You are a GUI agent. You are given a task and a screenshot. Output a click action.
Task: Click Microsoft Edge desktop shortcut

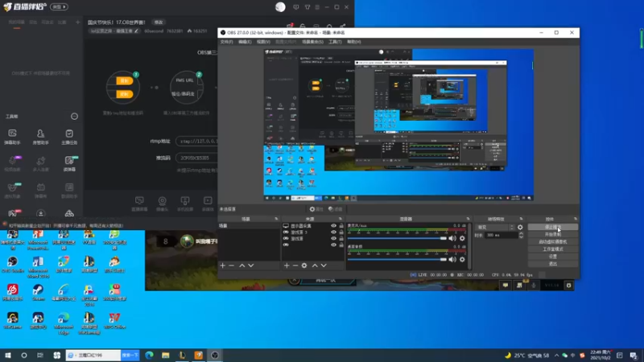64,323
